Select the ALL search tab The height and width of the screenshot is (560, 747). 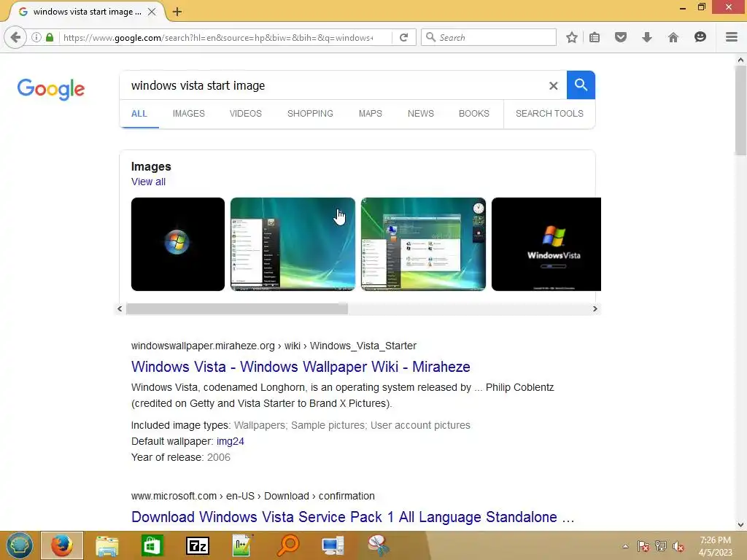click(139, 114)
